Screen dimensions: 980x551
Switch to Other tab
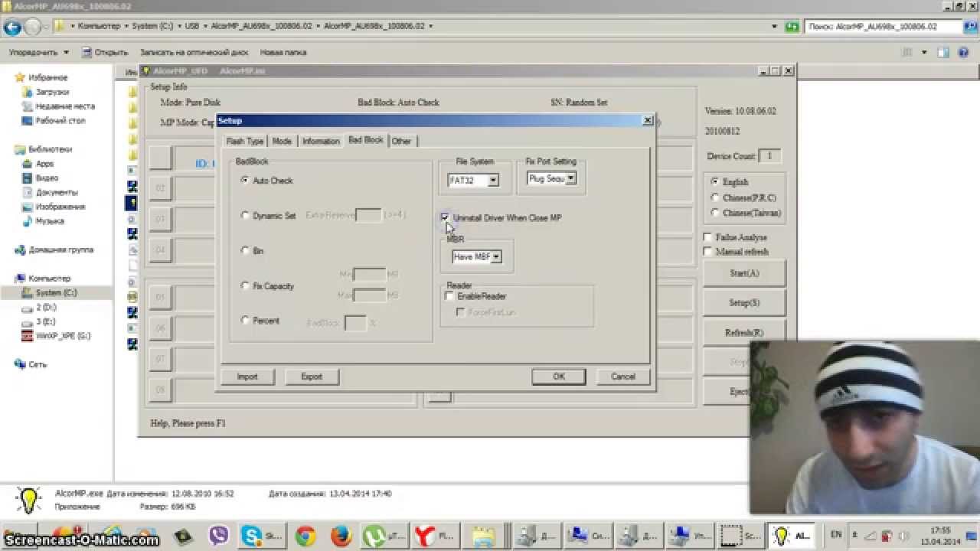(x=402, y=142)
